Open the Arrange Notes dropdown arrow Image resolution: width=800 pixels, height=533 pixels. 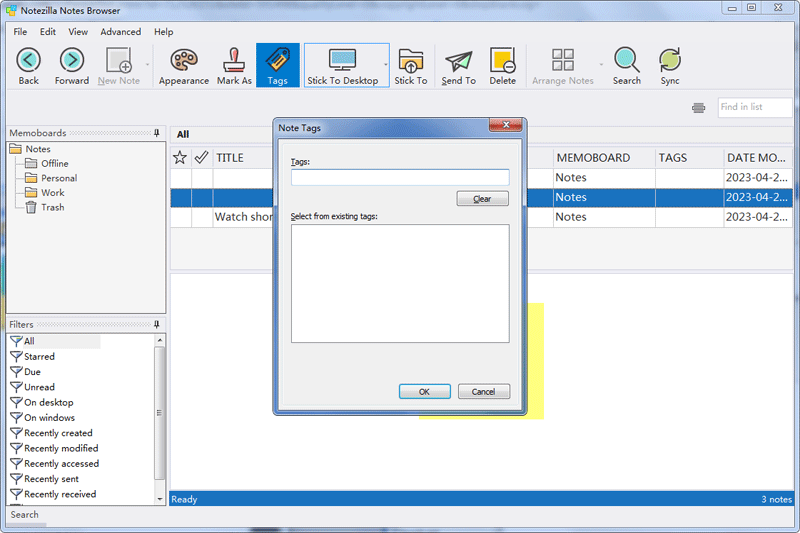click(x=601, y=65)
